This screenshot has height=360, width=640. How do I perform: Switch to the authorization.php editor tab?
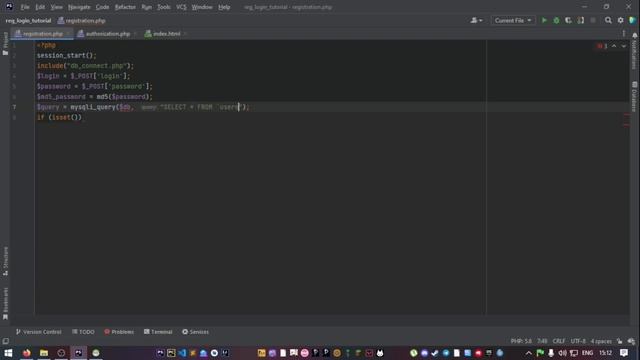(x=108, y=34)
